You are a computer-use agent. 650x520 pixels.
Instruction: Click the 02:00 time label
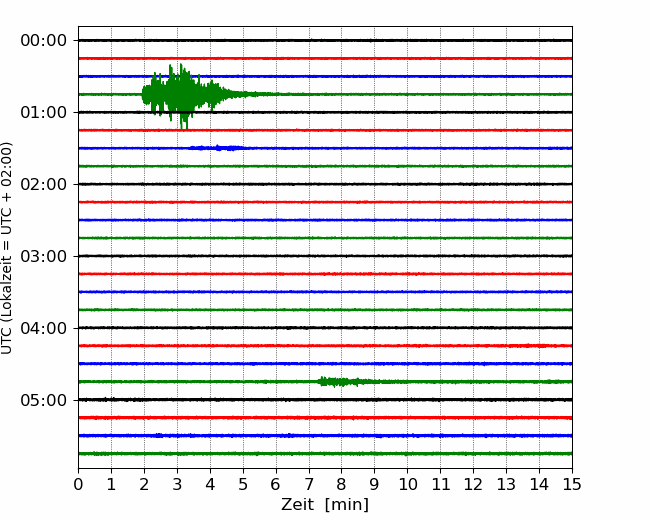pos(44,185)
